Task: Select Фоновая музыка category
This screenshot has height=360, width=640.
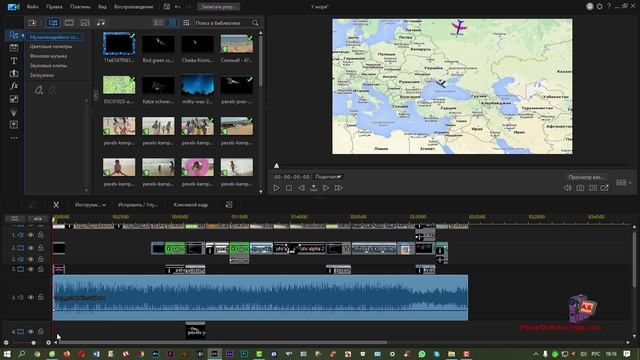Action: [x=48, y=56]
